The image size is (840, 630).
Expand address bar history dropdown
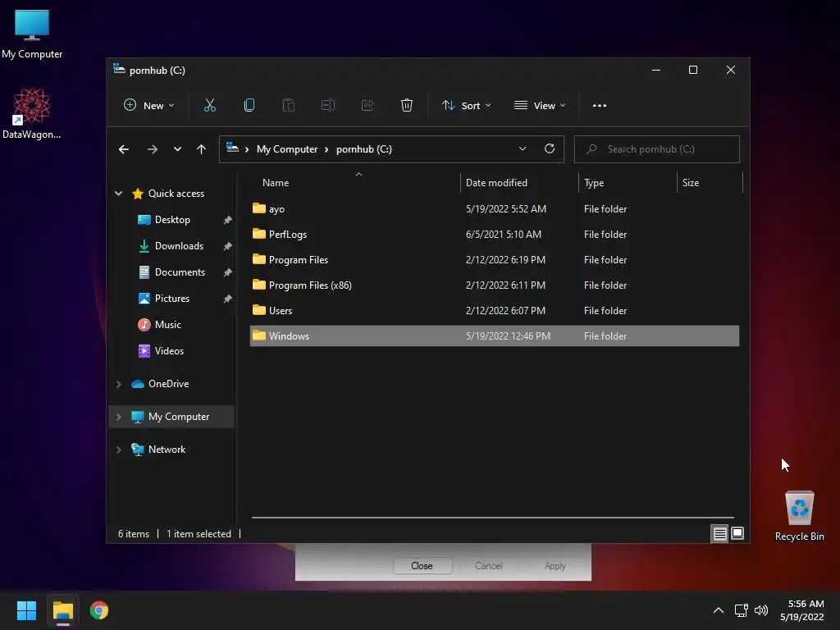(523, 149)
